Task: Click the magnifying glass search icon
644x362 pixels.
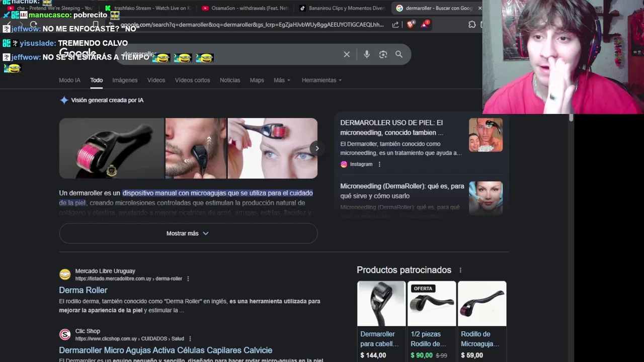Action: [399, 54]
